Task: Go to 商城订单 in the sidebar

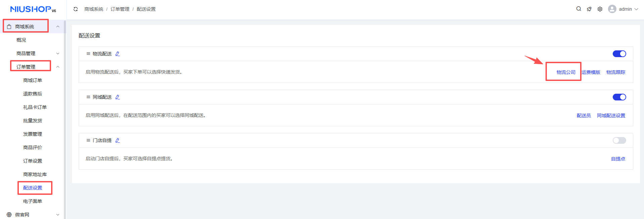Action: 33,80
